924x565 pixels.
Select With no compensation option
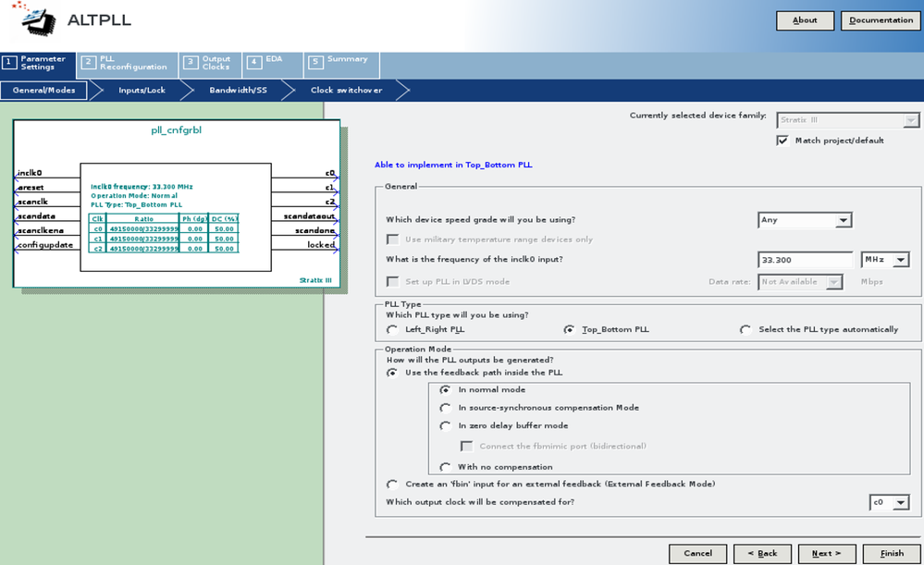(x=446, y=467)
